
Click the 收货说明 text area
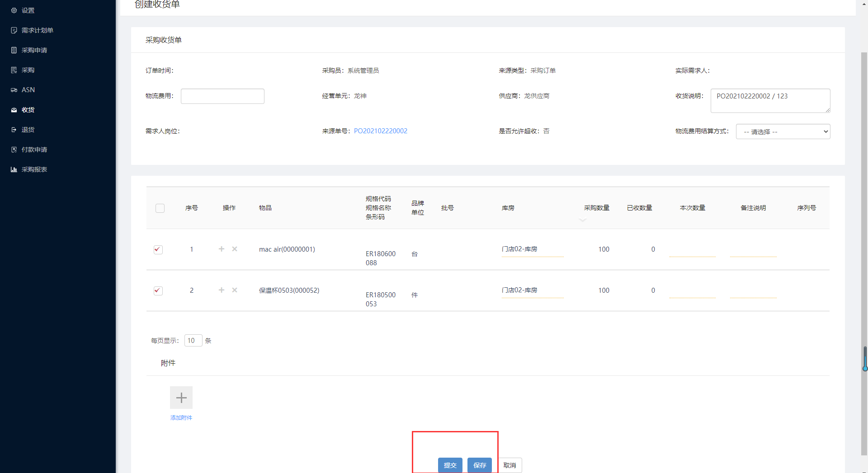770,101
